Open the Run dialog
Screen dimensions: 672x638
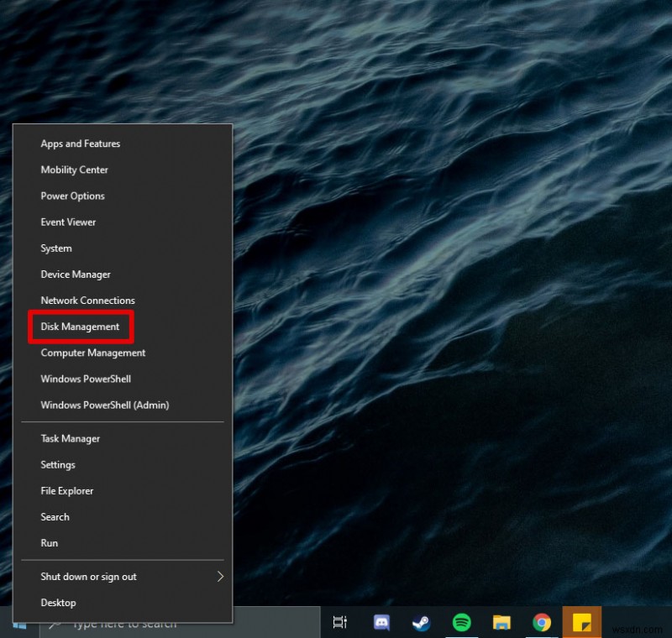[49, 543]
